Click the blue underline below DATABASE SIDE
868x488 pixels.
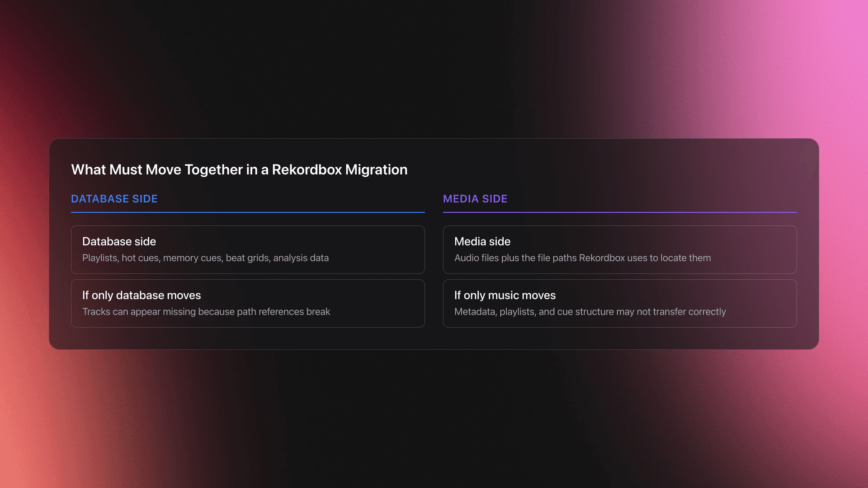[247, 211]
